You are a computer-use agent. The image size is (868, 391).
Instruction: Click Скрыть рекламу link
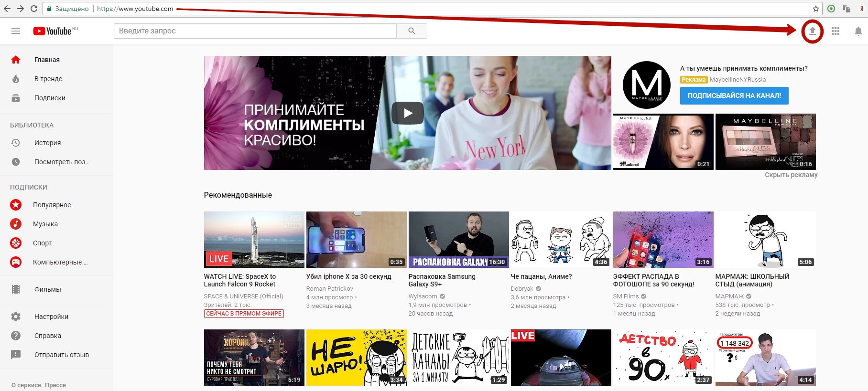(x=791, y=175)
